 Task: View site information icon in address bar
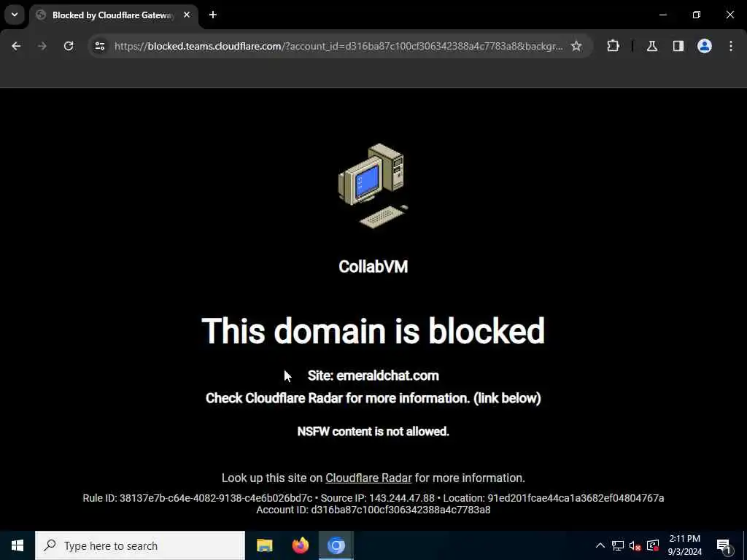pyautogui.click(x=99, y=46)
